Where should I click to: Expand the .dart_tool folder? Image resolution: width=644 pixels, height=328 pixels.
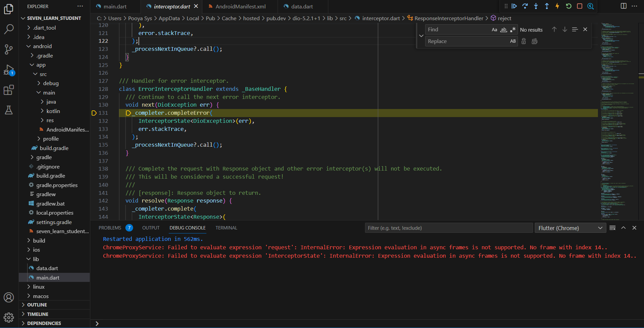coord(54,28)
